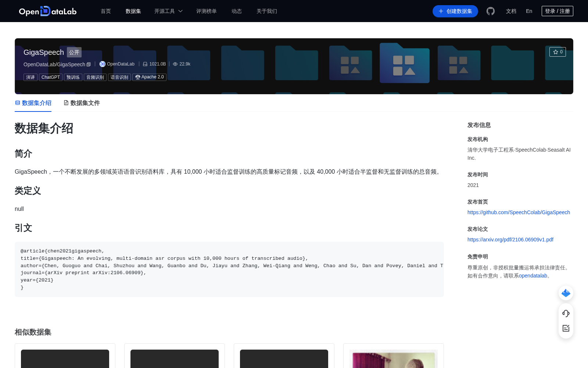The width and height of the screenshot is (588, 368).
Task: Click the Apache 2.0 license tag
Action: (149, 77)
